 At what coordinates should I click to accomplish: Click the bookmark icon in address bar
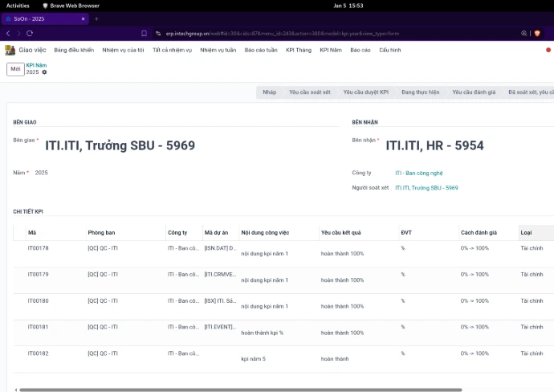click(x=144, y=34)
